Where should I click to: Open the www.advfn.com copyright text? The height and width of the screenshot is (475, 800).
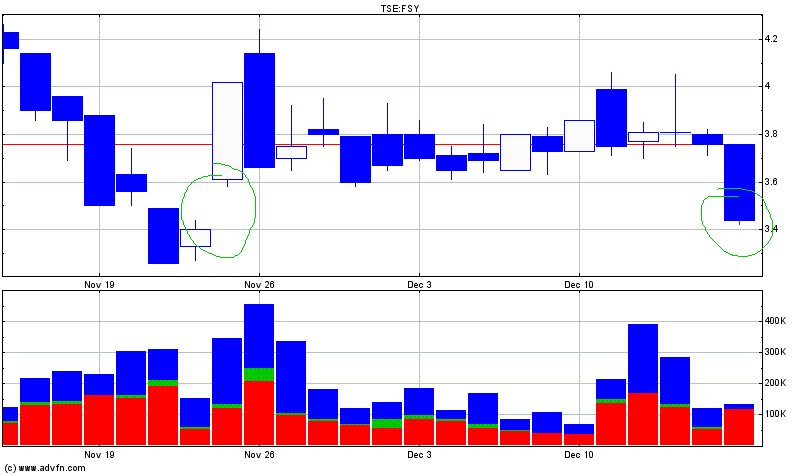(x=44, y=468)
